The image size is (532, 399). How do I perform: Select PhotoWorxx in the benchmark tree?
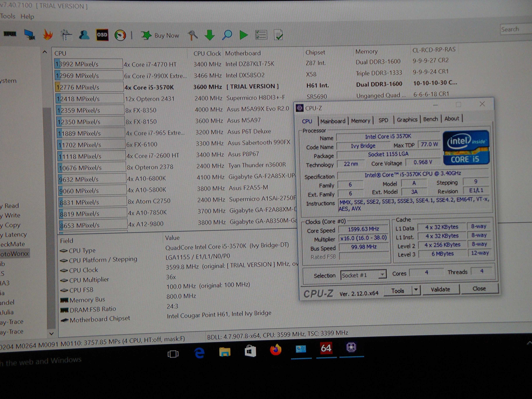pyautogui.click(x=14, y=253)
